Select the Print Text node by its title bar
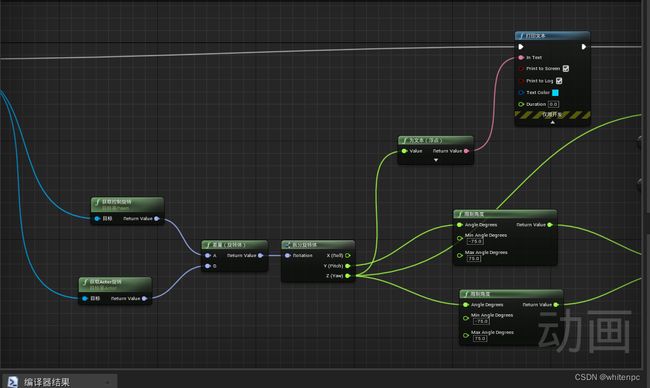This screenshot has width=650, height=388. pyautogui.click(x=553, y=36)
